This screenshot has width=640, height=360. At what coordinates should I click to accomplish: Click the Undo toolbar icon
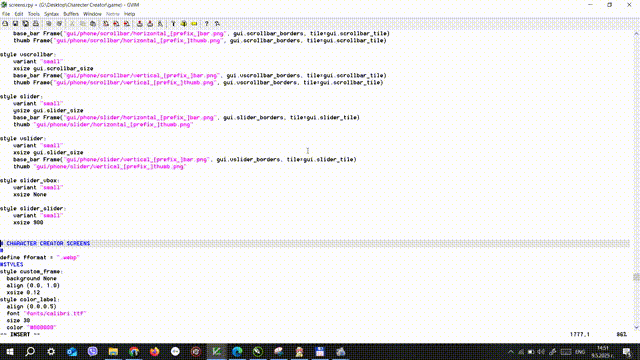click(x=49, y=24)
